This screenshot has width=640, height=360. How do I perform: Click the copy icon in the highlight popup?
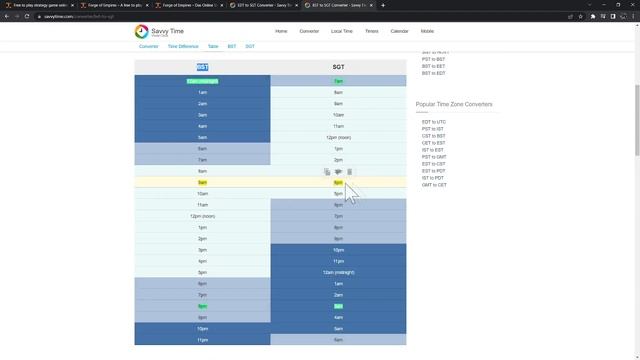327,172
